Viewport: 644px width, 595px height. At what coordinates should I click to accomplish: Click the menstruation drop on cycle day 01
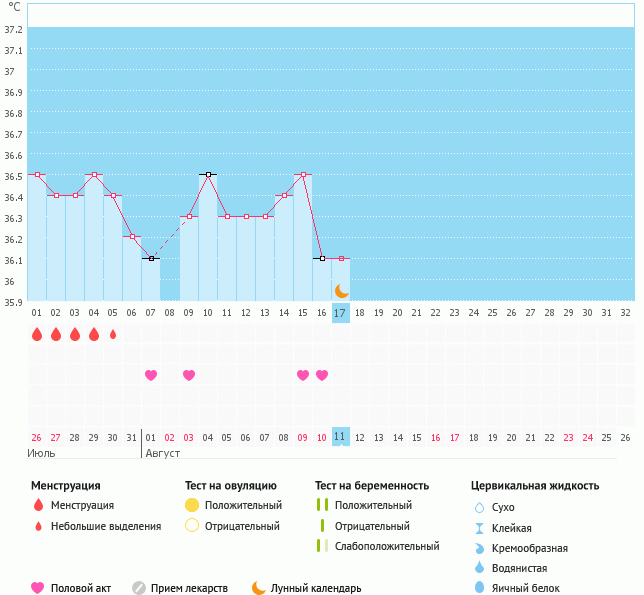coord(37,334)
